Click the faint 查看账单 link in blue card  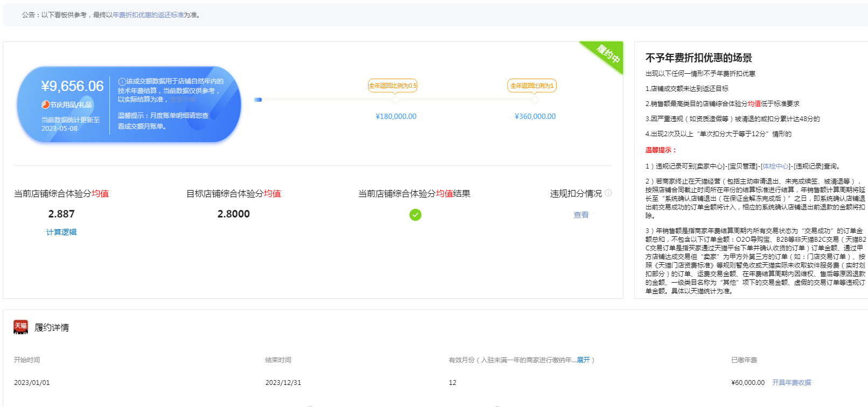coord(183,100)
